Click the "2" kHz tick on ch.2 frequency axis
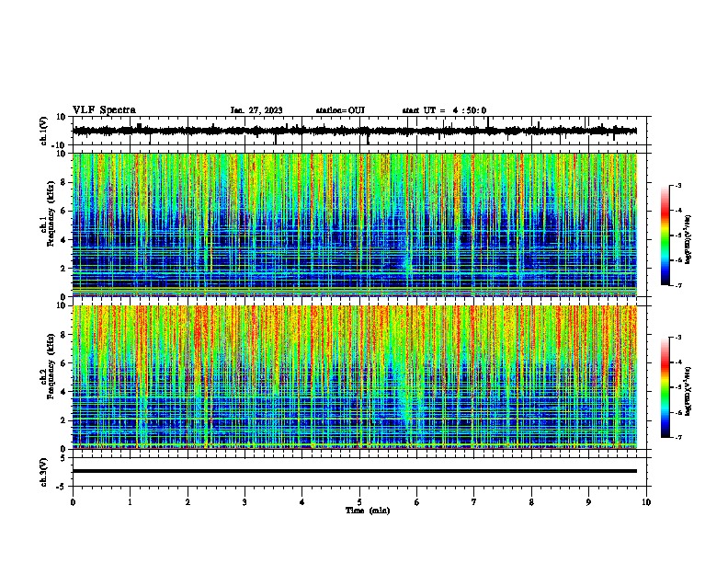Viewport: 728px width, 563px height. pyautogui.click(x=63, y=420)
